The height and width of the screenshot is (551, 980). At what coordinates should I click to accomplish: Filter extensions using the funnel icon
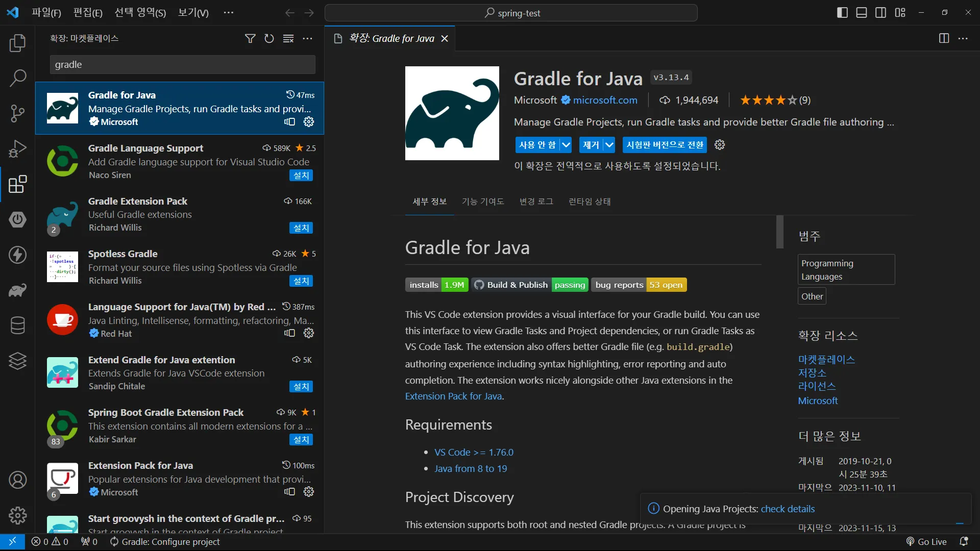coord(250,38)
